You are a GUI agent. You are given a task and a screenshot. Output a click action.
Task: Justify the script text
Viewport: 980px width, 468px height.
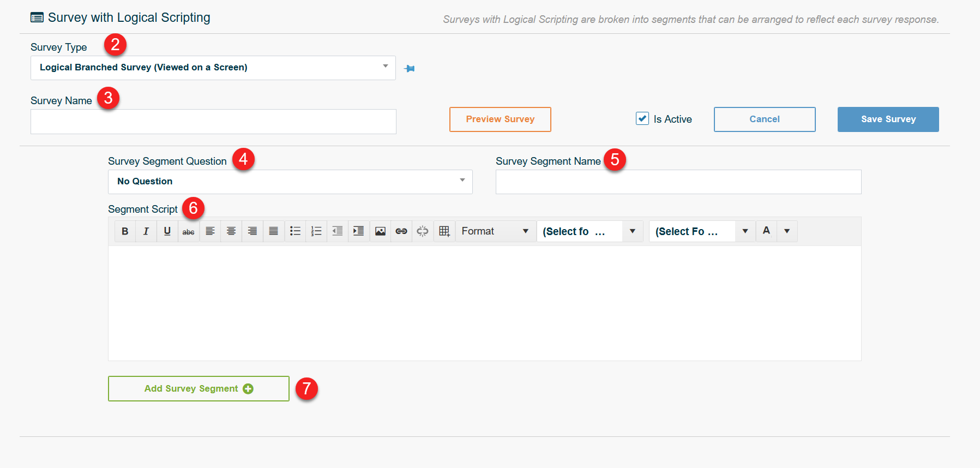coord(274,231)
